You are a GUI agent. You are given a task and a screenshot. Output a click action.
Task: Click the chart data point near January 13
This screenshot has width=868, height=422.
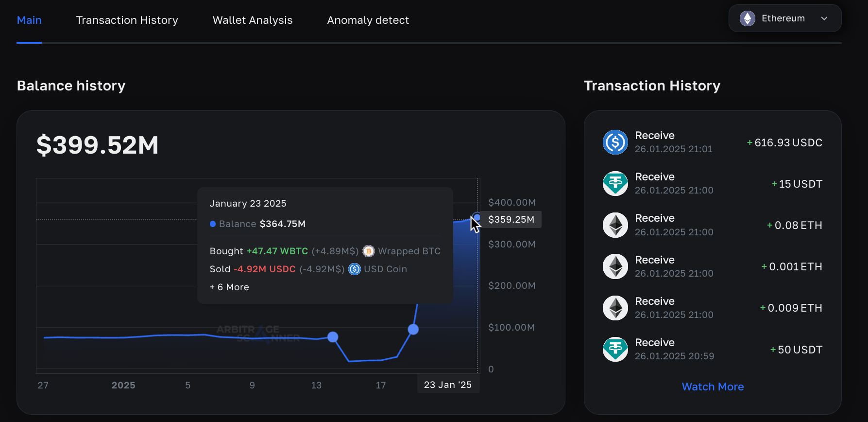[x=333, y=337]
